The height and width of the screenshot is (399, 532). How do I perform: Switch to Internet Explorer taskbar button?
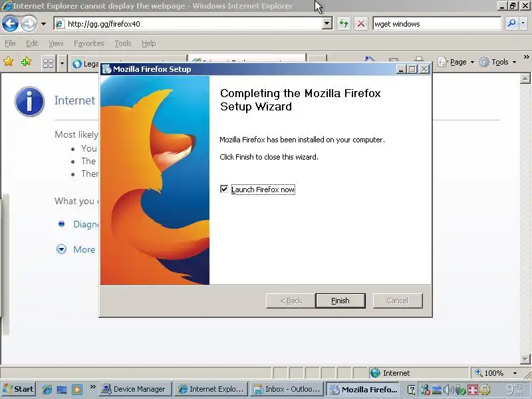pos(211,389)
